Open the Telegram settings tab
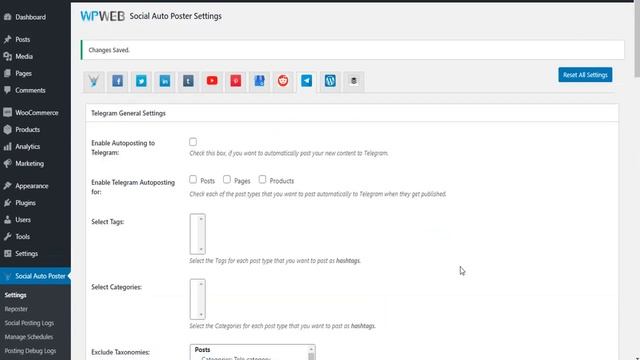640x360 pixels. (307, 81)
